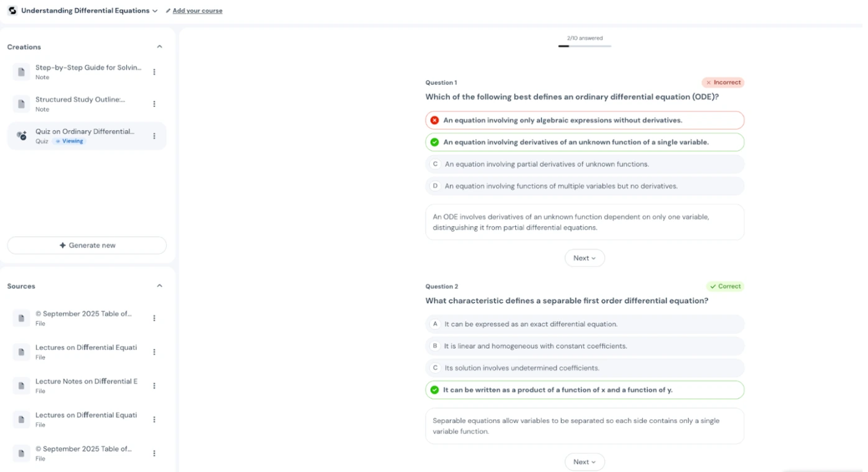Viewport: 868px width, 472px height.
Task: Click the pencil icon beside Add your course
Action: (168, 11)
